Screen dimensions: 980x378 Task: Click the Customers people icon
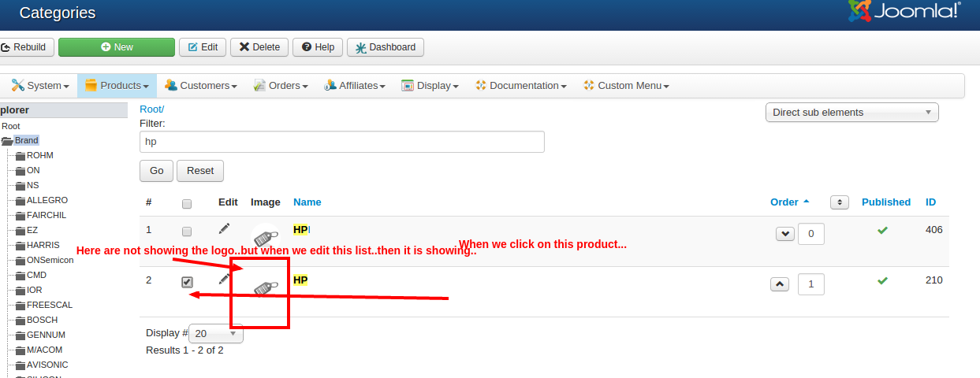(170, 85)
